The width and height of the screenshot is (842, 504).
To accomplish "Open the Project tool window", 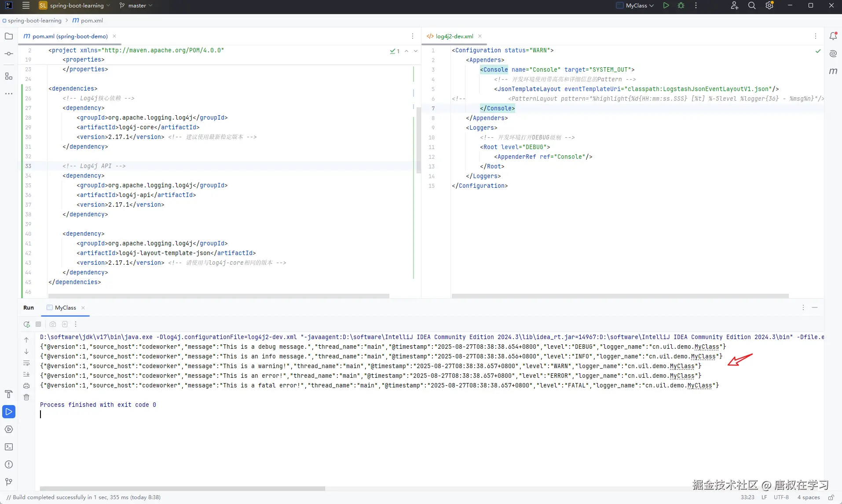I will [x=9, y=36].
